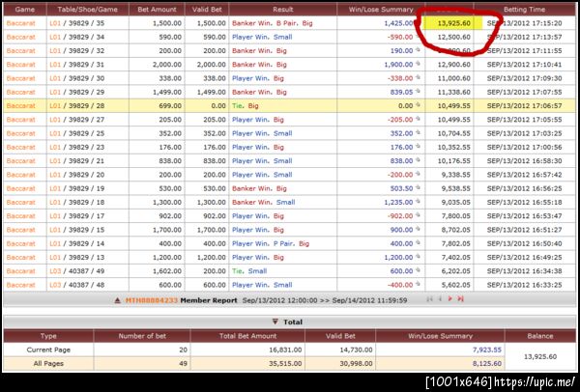Select the Win/Lose Summary column header
The width and height of the screenshot is (580, 392).
coord(381,10)
